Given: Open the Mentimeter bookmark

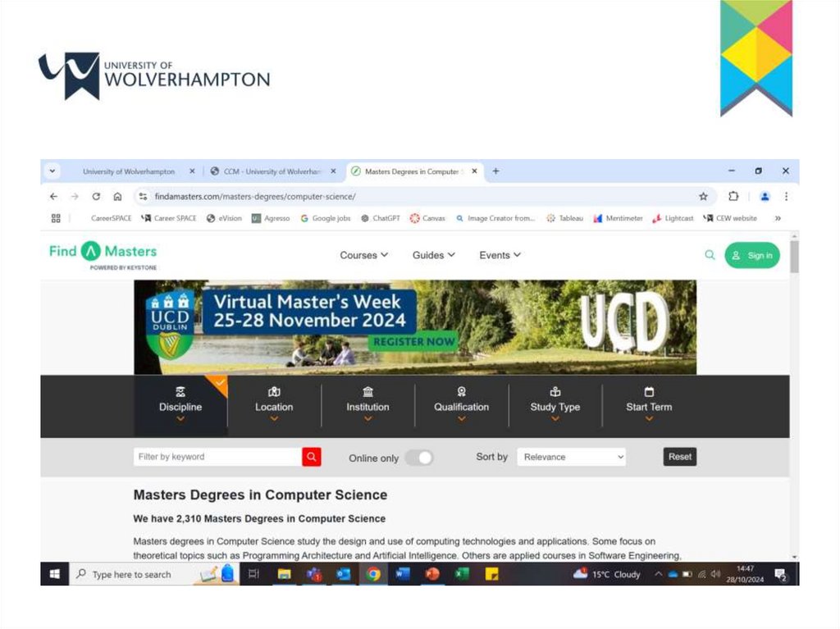Looking at the screenshot, I should [619, 218].
